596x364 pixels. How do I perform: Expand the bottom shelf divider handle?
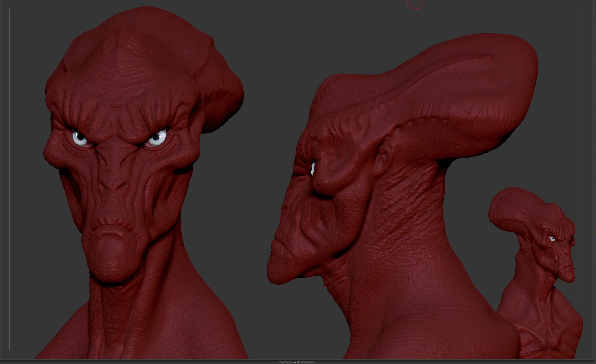[297, 362]
